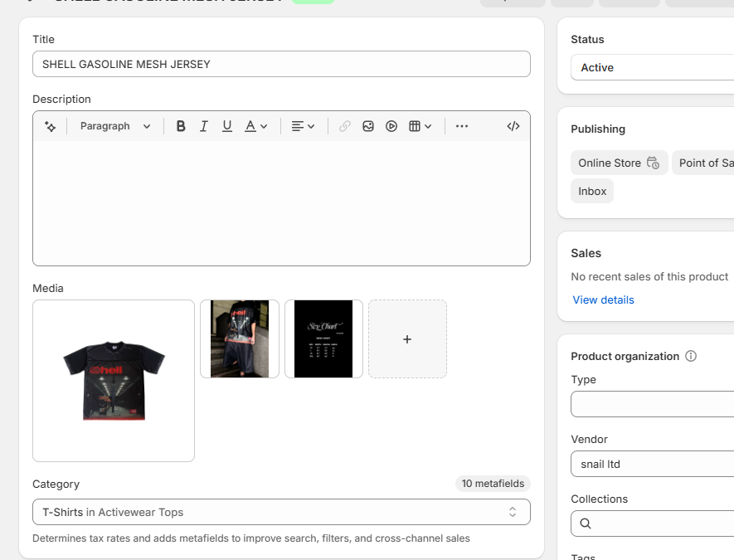Add new media with plus tile
This screenshot has height=560, width=734.
(407, 339)
